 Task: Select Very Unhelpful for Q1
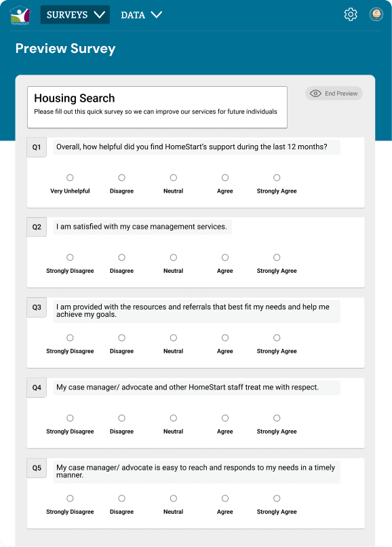[x=70, y=178]
